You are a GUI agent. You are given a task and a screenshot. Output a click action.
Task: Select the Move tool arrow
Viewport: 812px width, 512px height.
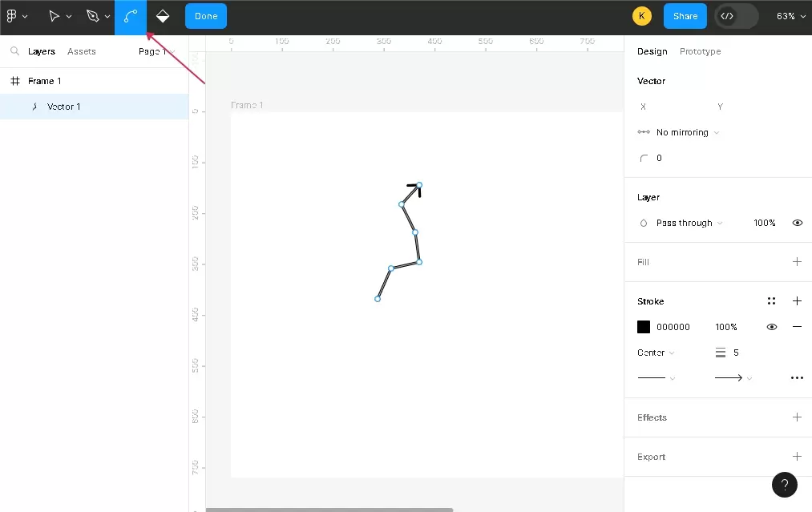pos(54,16)
